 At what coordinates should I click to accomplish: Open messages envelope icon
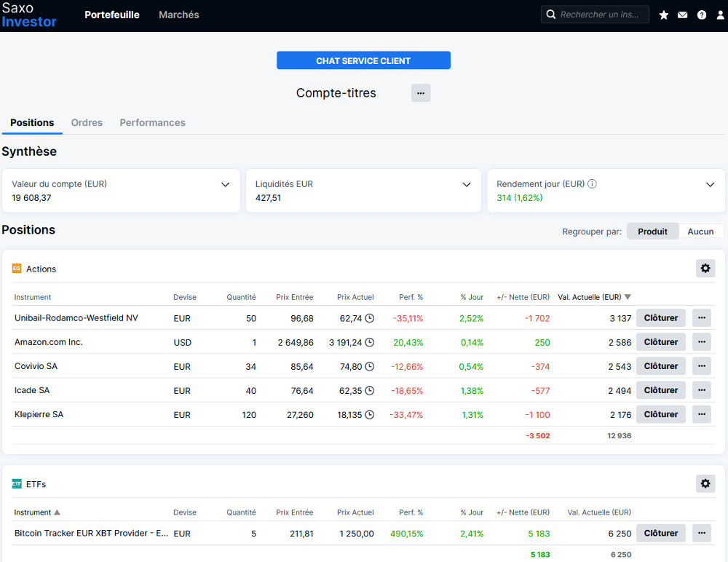(x=683, y=15)
